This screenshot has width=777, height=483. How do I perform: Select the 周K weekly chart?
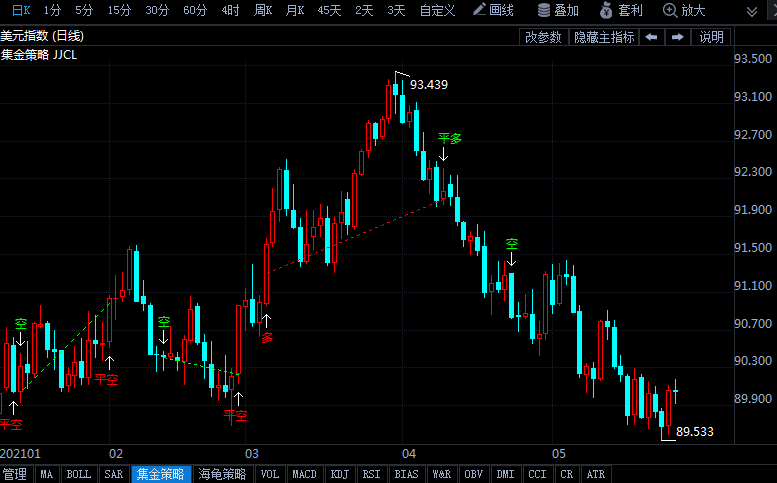coord(263,10)
